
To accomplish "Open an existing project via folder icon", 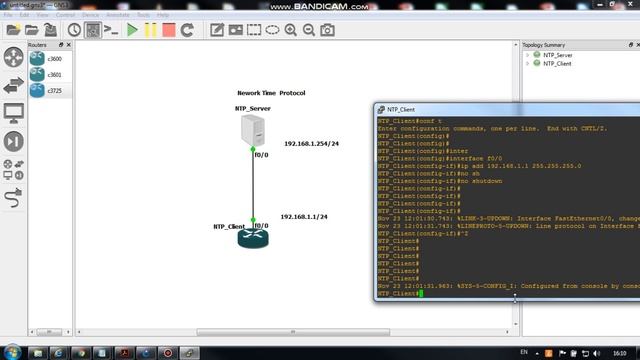I will 31,30.
